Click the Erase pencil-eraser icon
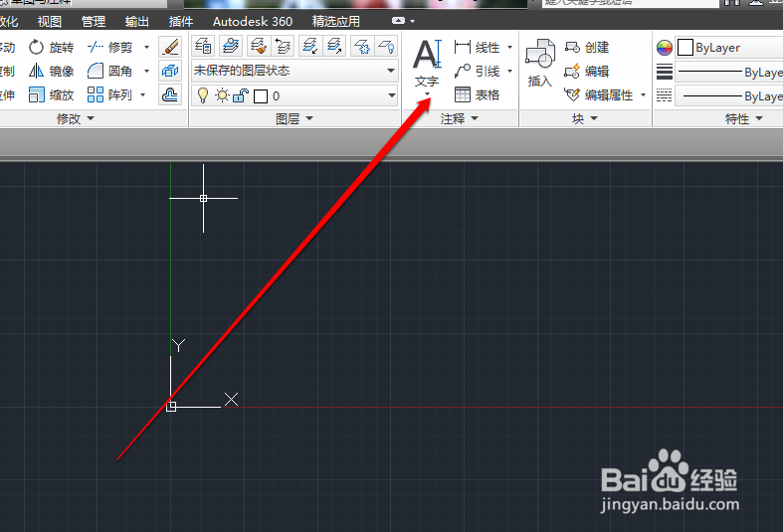 coord(170,48)
